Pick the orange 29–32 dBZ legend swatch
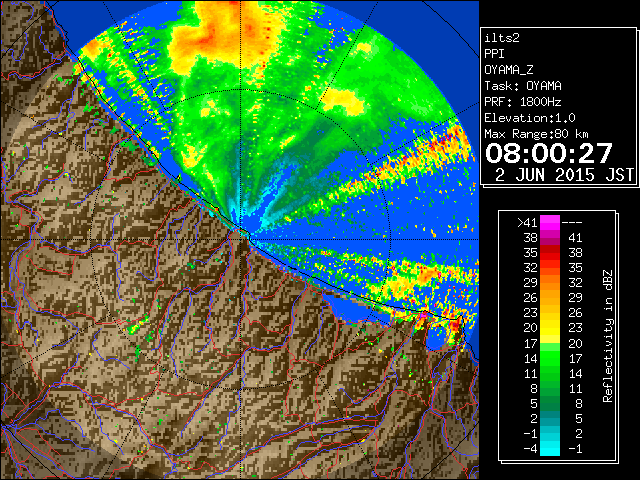 point(549,283)
